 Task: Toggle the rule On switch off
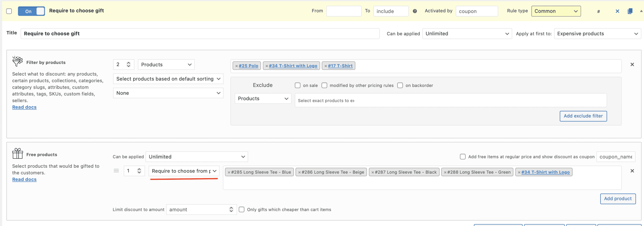coord(31,11)
